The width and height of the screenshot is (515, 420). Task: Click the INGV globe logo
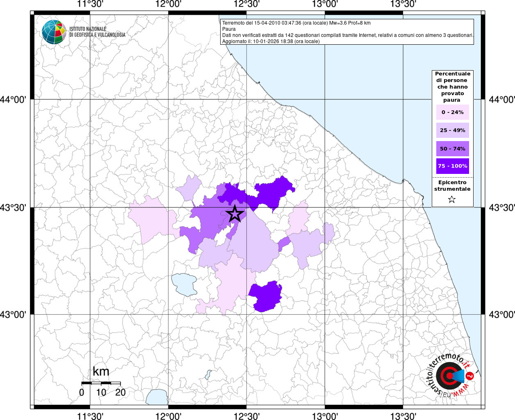[x=54, y=32]
